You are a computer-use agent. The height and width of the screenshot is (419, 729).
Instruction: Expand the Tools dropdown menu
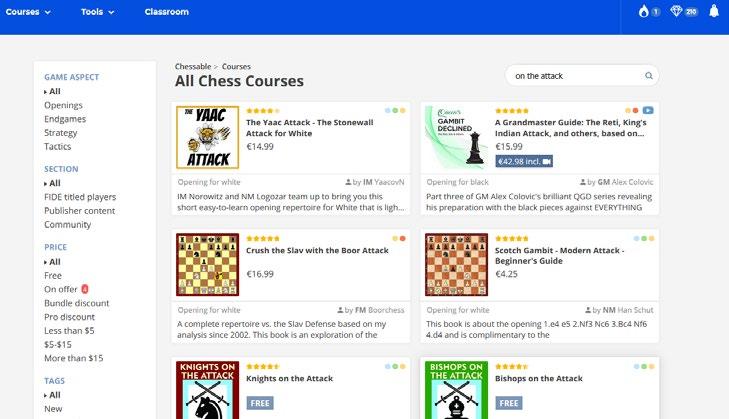97,12
